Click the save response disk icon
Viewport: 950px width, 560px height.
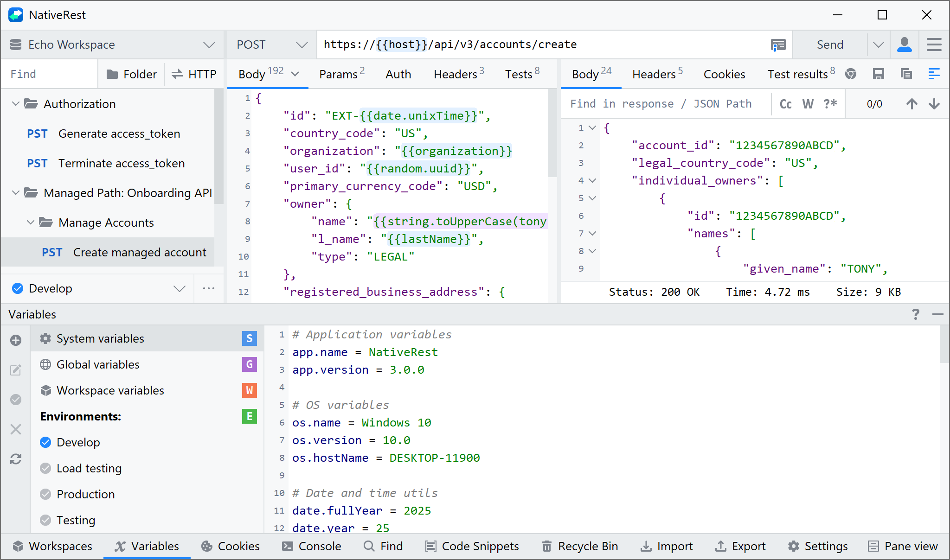coord(878,74)
